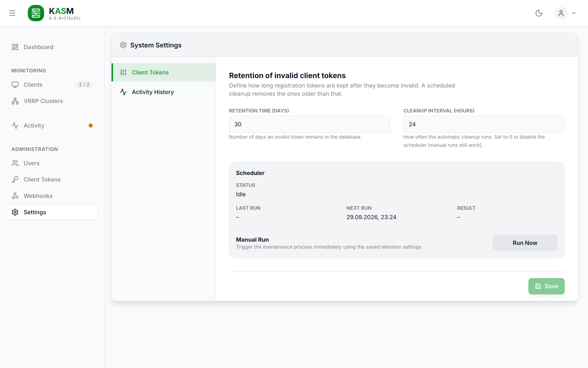Save the retention settings
This screenshot has width=588, height=368.
pyautogui.click(x=546, y=286)
